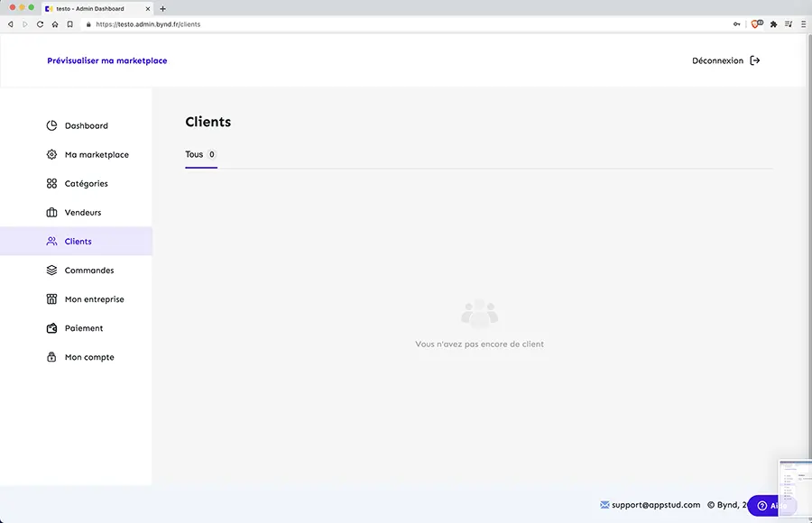This screenshot has height=523, width=812.
Task: Select the testo Admin Dashboard browser tab
Action: click(x=97, y=9)
